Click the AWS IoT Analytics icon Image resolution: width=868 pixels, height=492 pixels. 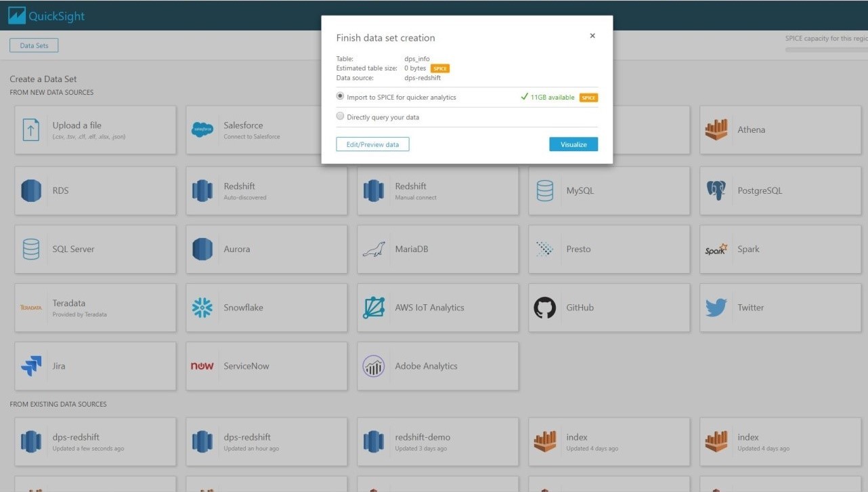pyautogui.click(x=374, y=308)
